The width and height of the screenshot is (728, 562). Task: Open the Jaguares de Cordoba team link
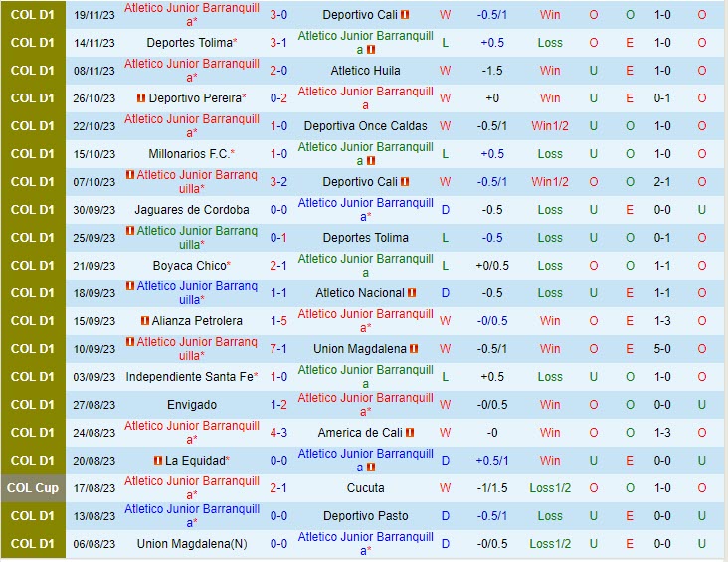point(192,210)
